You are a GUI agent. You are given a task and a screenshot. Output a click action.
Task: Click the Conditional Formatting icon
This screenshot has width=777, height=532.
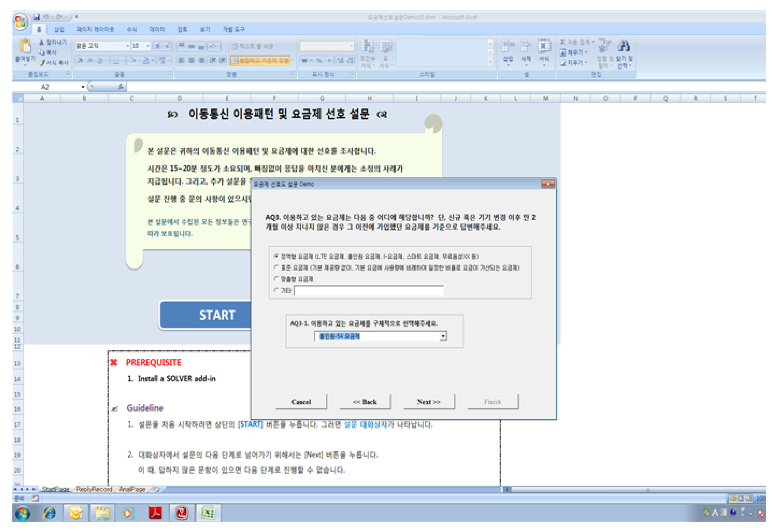click(x=368, y=46)
